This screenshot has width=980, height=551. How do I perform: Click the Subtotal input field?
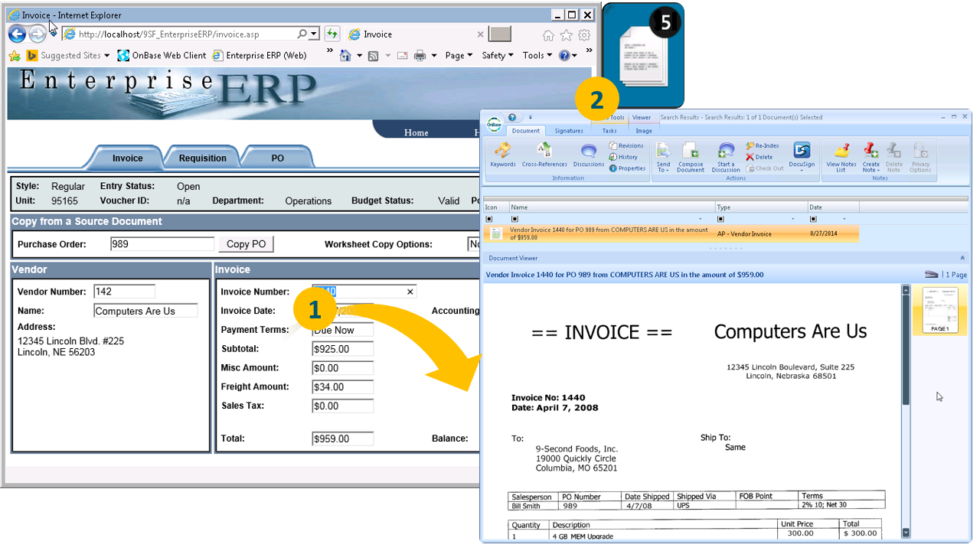[342, 349]
